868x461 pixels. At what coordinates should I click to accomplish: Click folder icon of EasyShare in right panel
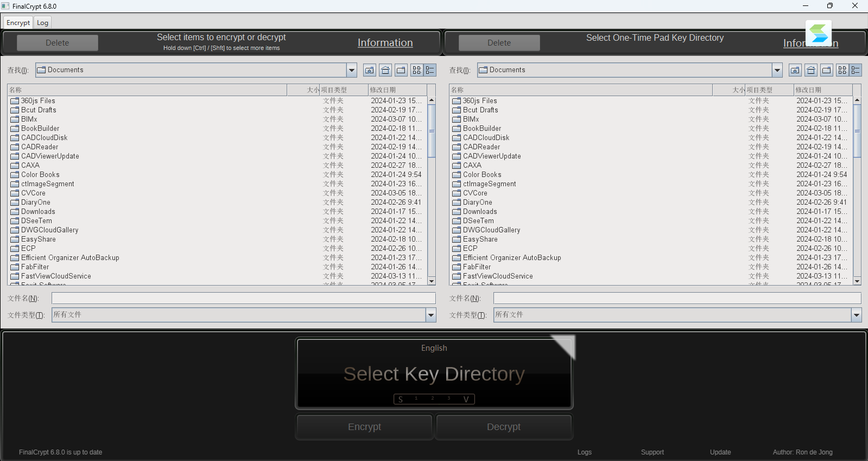[457, 239]
